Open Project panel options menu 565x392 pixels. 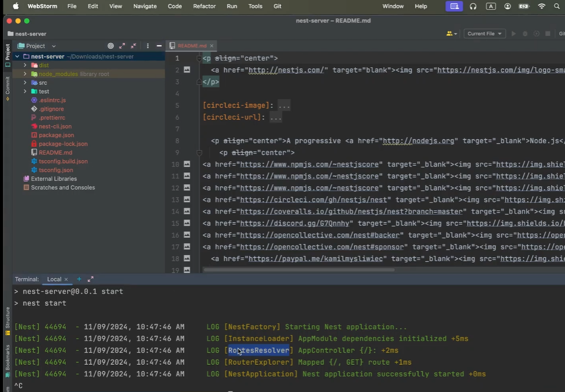147,46
